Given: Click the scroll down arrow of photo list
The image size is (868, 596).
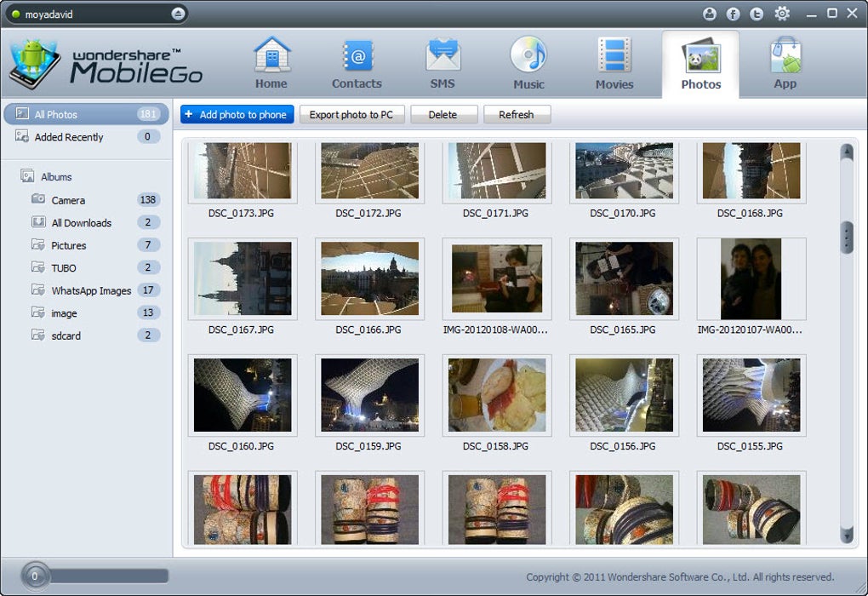Looking at the screenshot, I should point(847,535).
